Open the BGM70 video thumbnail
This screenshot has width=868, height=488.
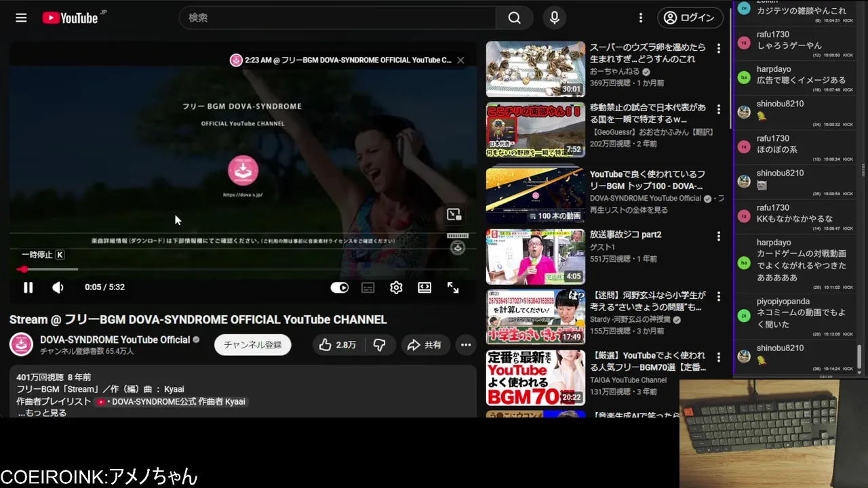pyautogui.click(x=535, y=378)
